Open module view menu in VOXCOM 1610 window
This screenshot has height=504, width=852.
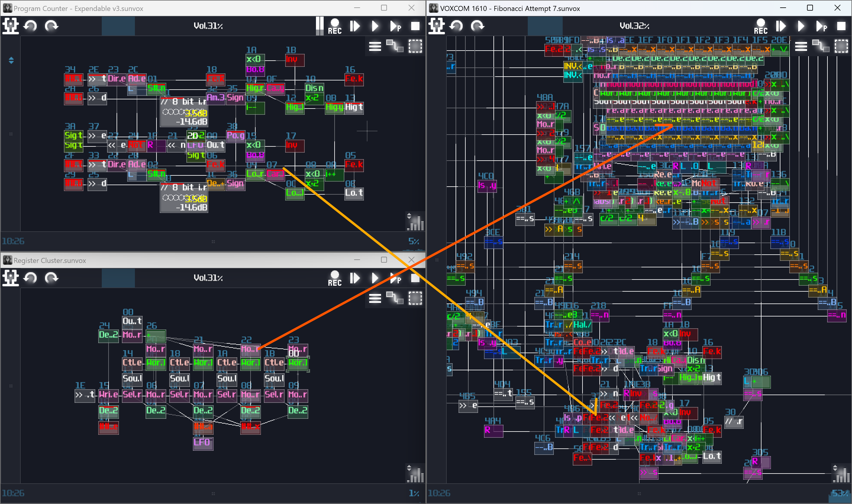pos(801,46)
